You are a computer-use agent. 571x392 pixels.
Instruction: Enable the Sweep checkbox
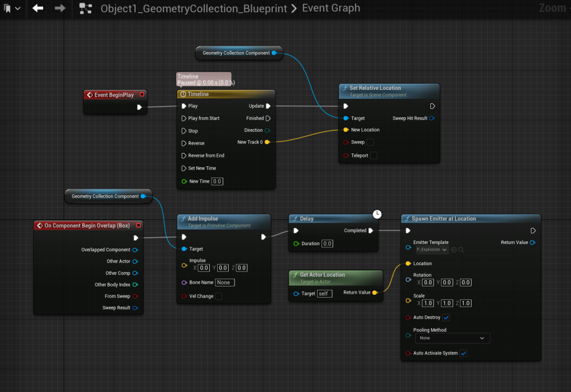(370, 142)
